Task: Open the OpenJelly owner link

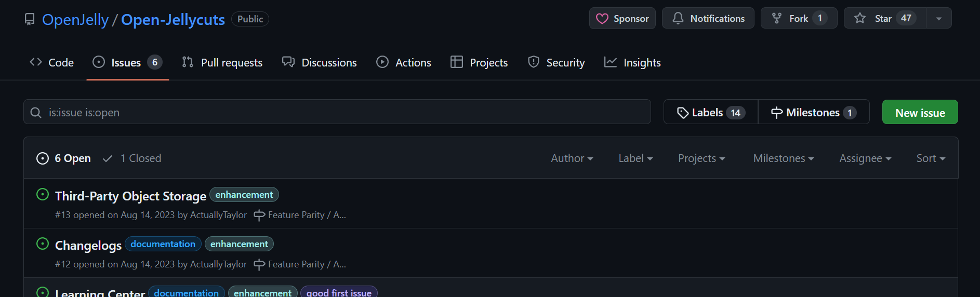Action: pyautogui.click(x=75, y=20)
